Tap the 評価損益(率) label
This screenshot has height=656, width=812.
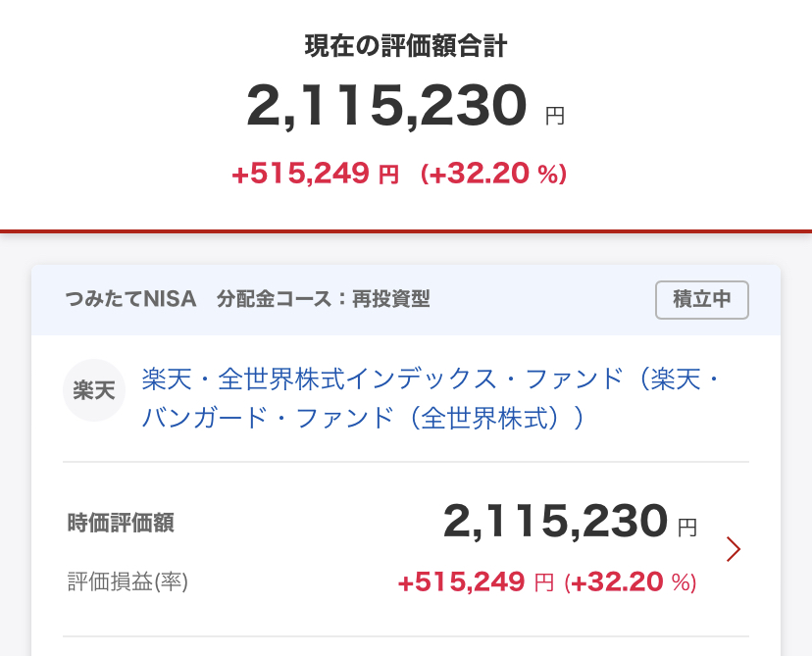click(x=127, y=581)
